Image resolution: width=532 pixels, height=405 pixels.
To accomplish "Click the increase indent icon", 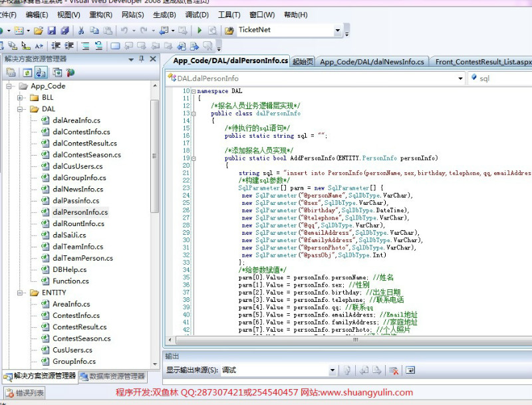I will click(69, 46).
